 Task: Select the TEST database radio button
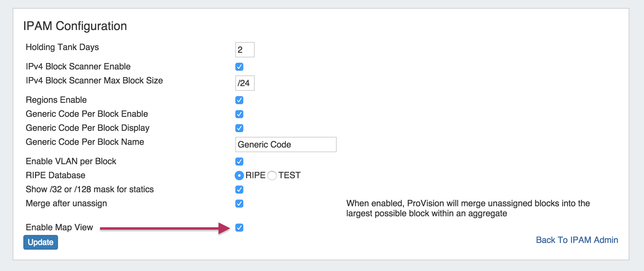click(272, 175)
